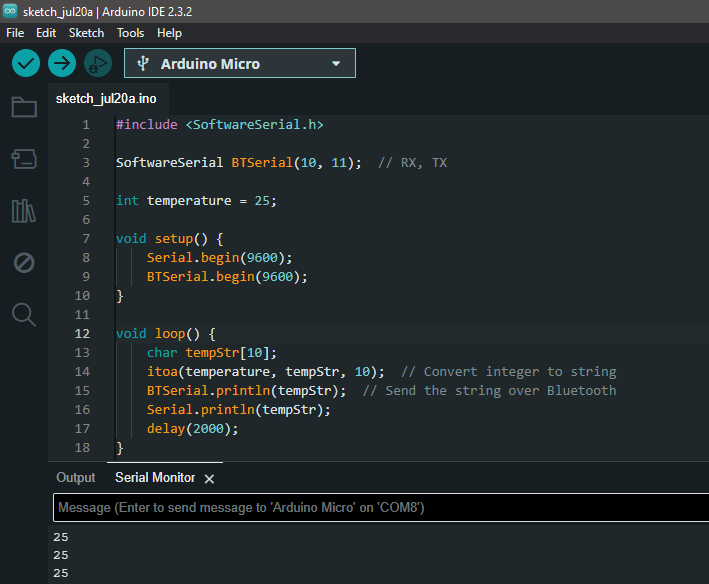
Task: Open the Edit menu
Action: (46, 33)
